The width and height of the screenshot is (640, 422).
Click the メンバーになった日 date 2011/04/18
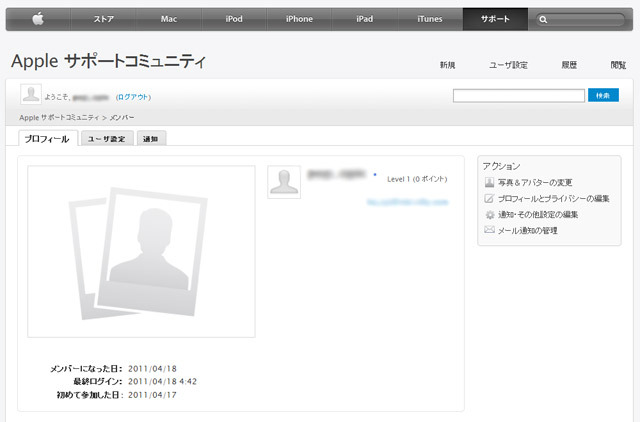pos(152,369)
